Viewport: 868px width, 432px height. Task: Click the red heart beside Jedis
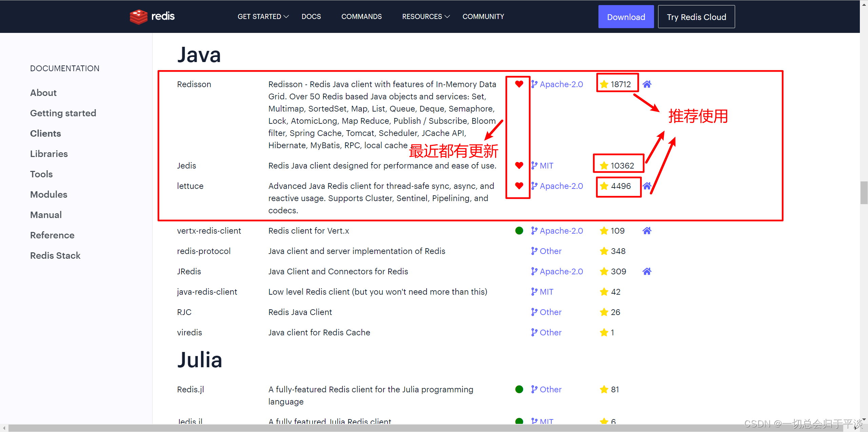click(x=519, y=165)
